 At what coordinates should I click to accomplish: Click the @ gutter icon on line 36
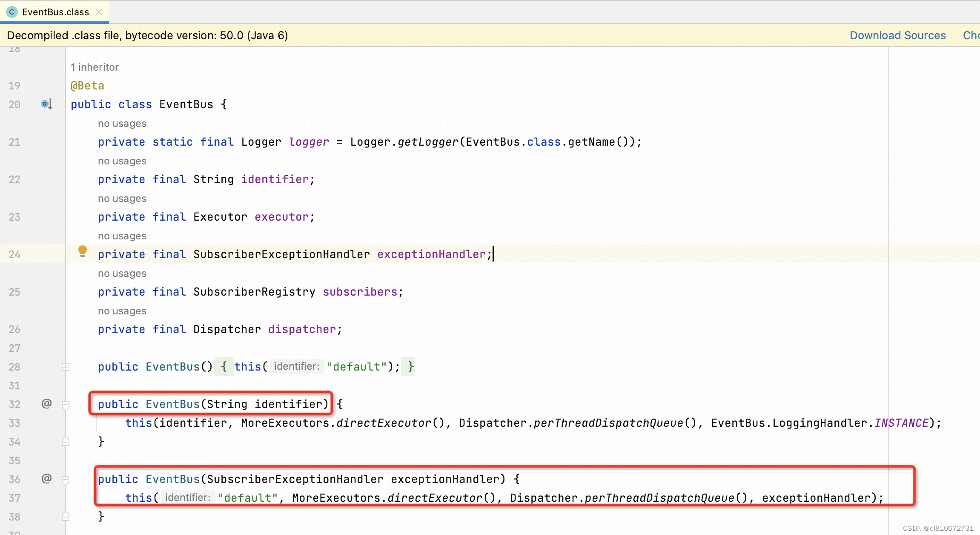point(46,478)
